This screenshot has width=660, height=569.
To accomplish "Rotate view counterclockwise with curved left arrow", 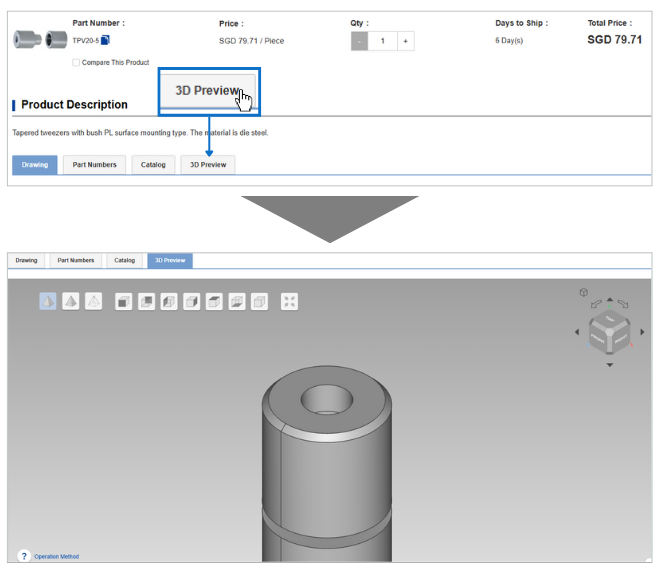I will click(x=597, y=302).
